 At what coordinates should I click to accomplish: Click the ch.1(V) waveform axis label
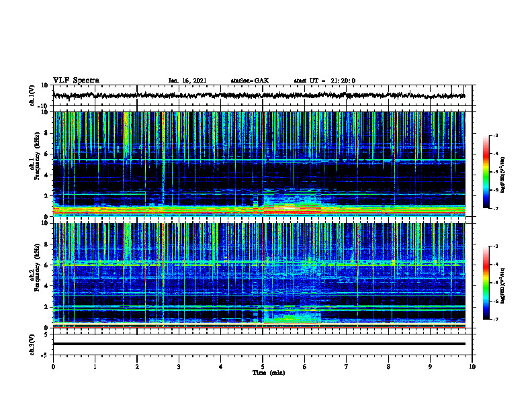pos(32,95)
